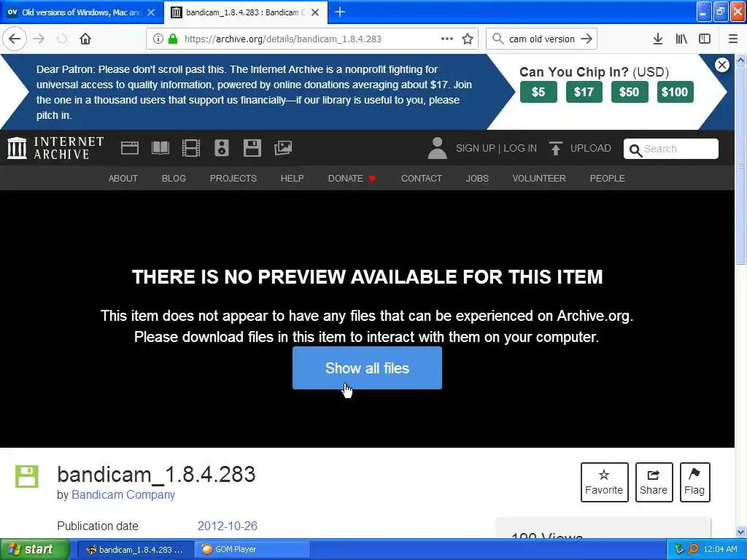
Task: Open the site information icon in address bar
Action: tap(158, 39)
